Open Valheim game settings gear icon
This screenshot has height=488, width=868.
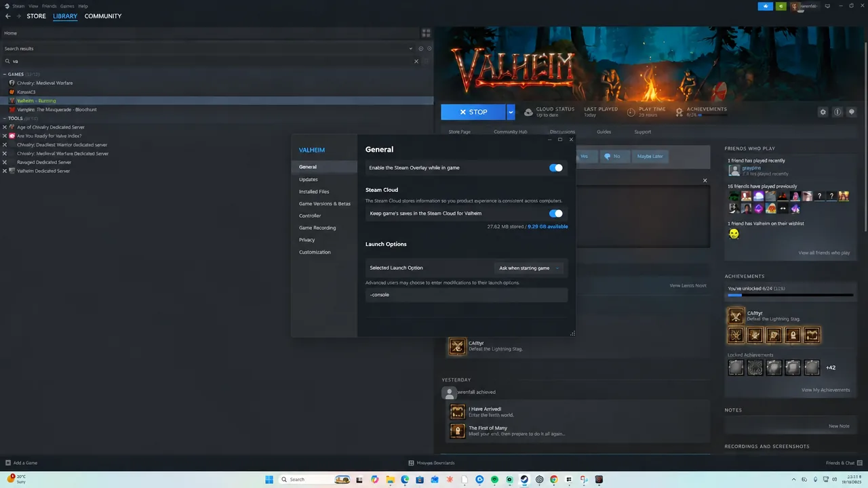point(823,112)
